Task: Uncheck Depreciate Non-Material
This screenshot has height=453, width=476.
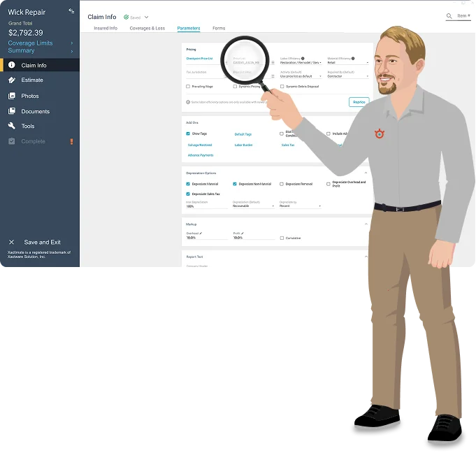Action: [235, 184]
